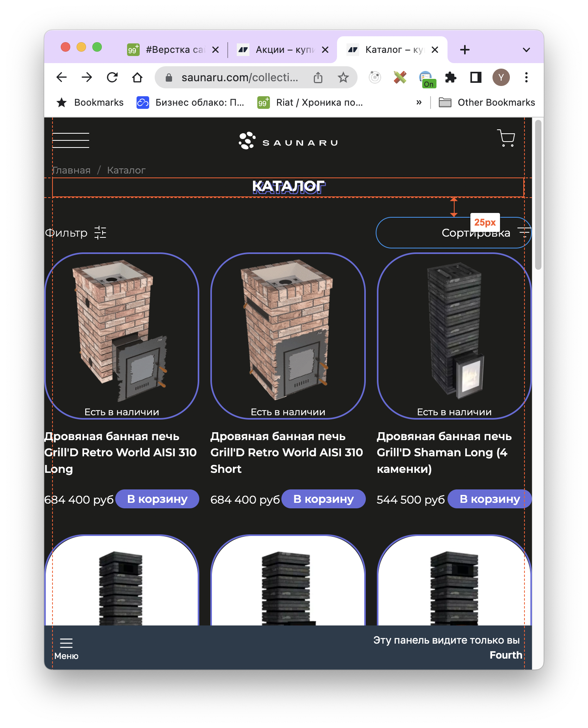The image size is (588, 728).
Task: Go to Главная breadcrumb link
Action: (71, 170)
